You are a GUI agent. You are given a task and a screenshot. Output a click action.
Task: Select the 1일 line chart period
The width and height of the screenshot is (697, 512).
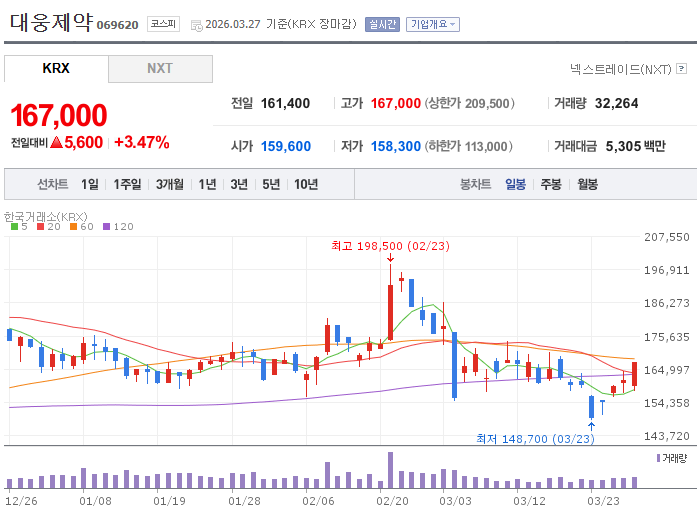coord(90,184)
